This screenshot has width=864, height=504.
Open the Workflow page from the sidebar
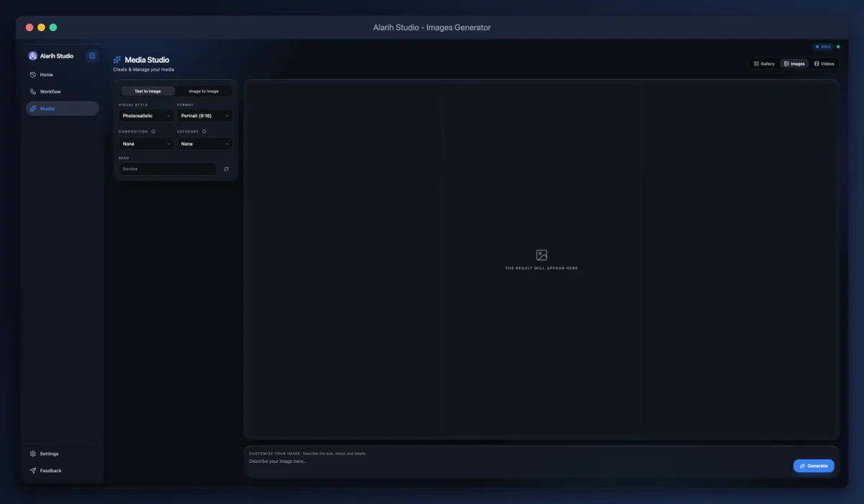(62, 91)
